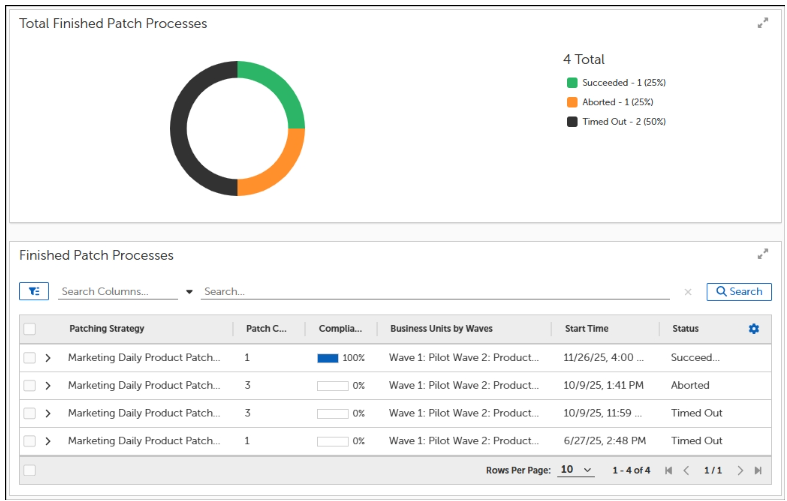Go to first page of results
Image resolution: width=787 pixels, height=501 pixels.
[668, 470]
